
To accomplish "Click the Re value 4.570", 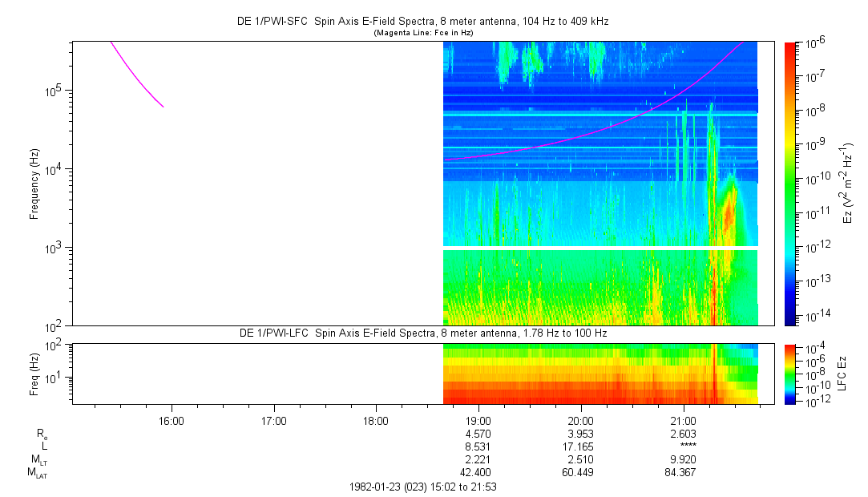I will point(478,433).
